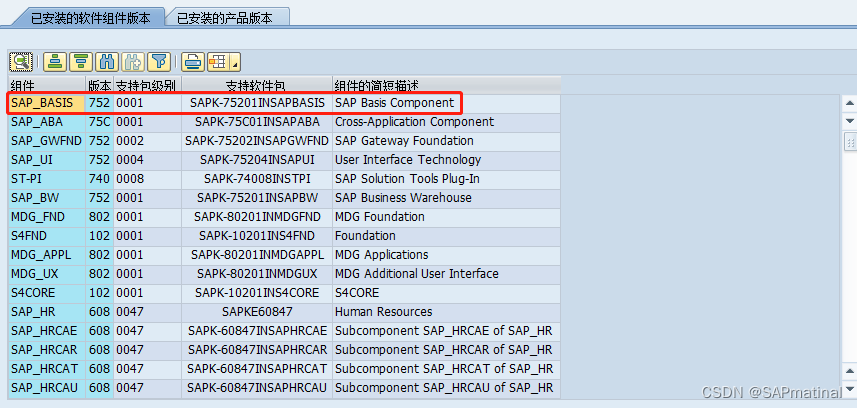This screenshot has height=408, width=857.
Task: Select the 已安装的软件组件版本 tab
Action: point(90,18)
